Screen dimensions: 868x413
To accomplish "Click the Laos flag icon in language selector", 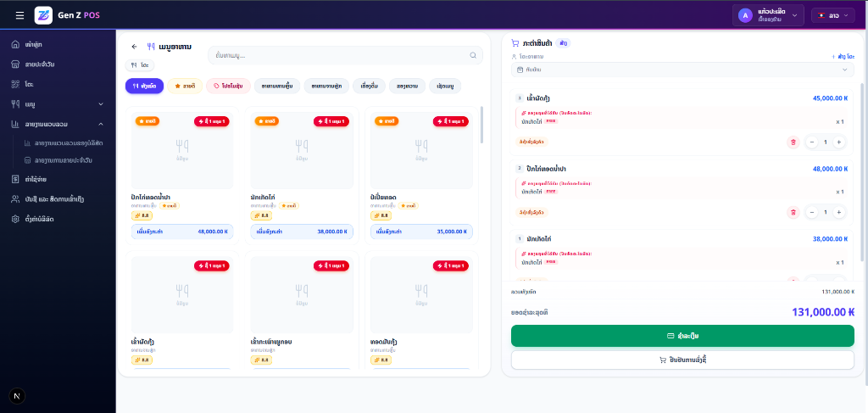I will [x=821, y=15].
